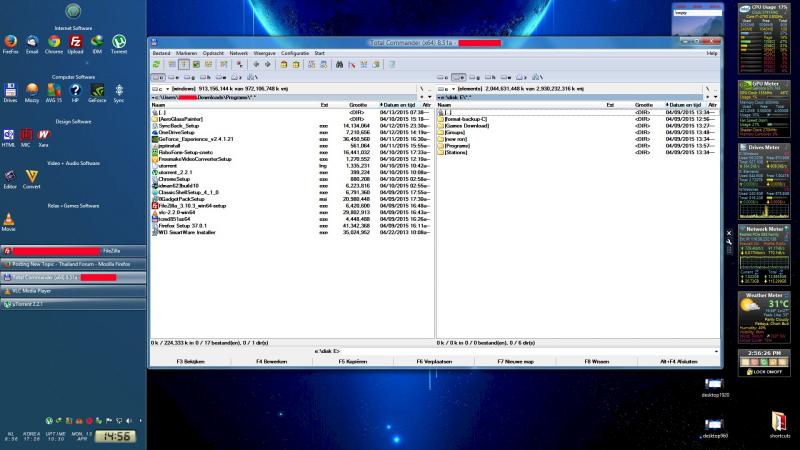Open the Configuratie menu

(295, 53)
